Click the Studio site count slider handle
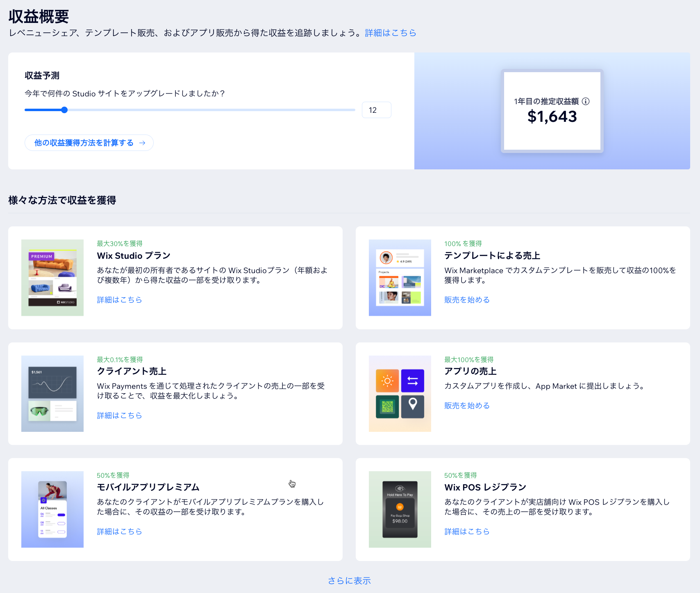700x593 pixels. click(x=64, y=110)
